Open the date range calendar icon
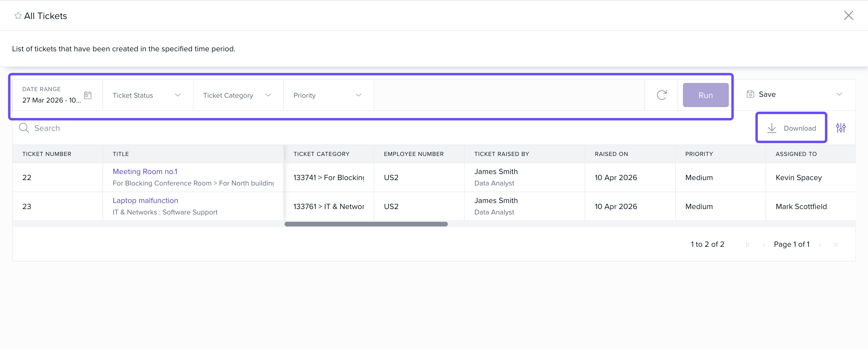Screen dimensions: 868x349 88,95
